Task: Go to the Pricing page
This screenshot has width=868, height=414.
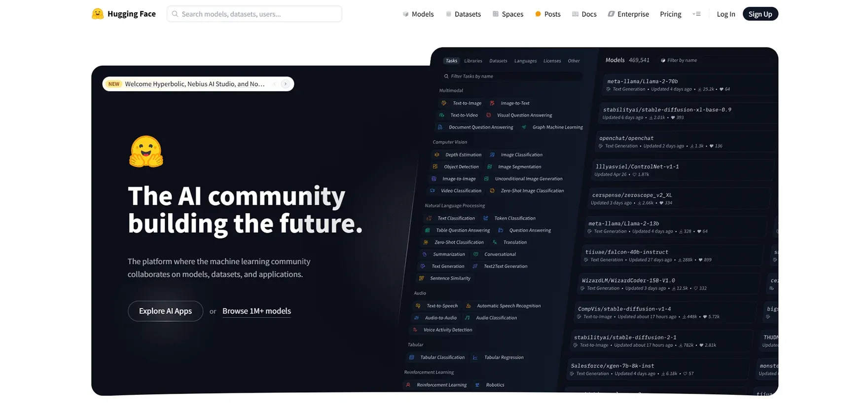Action: 671,14
